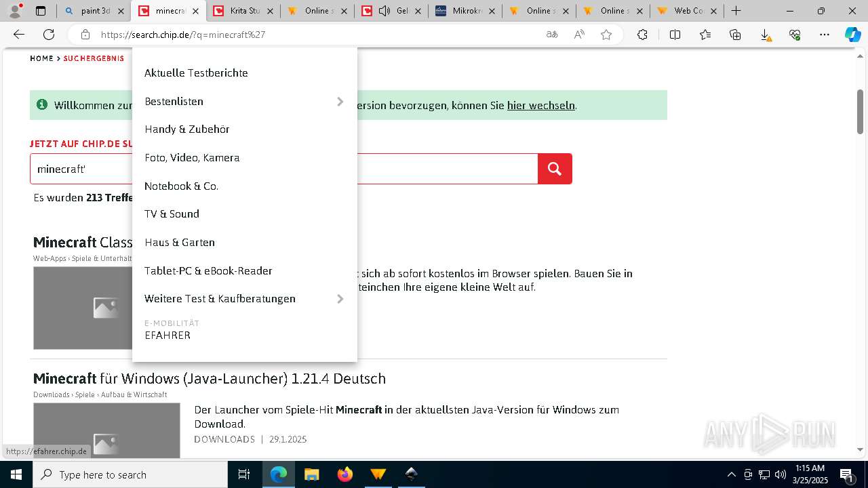Viewport: 868px width, 488px height.
Task: Open downloads icon in toolbar
Action: pos(765,35)
